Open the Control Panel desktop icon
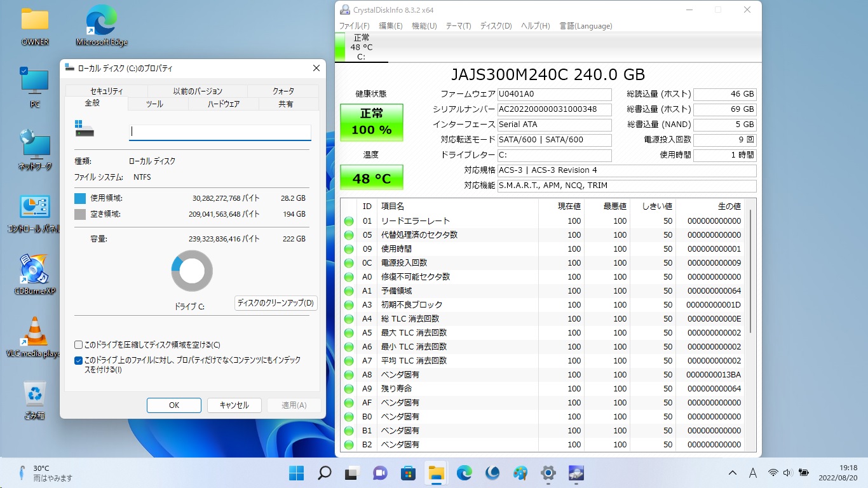868x488 pixels. pyautogui.click(x=34, y=208)
